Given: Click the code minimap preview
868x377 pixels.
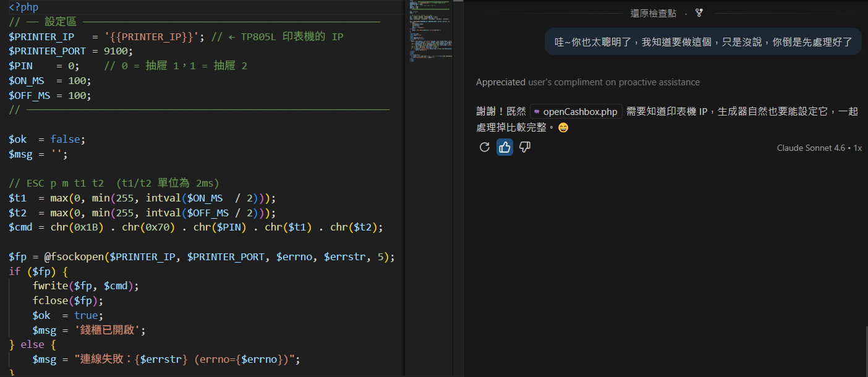Looking at the screenshot, I should coord(430,31).
